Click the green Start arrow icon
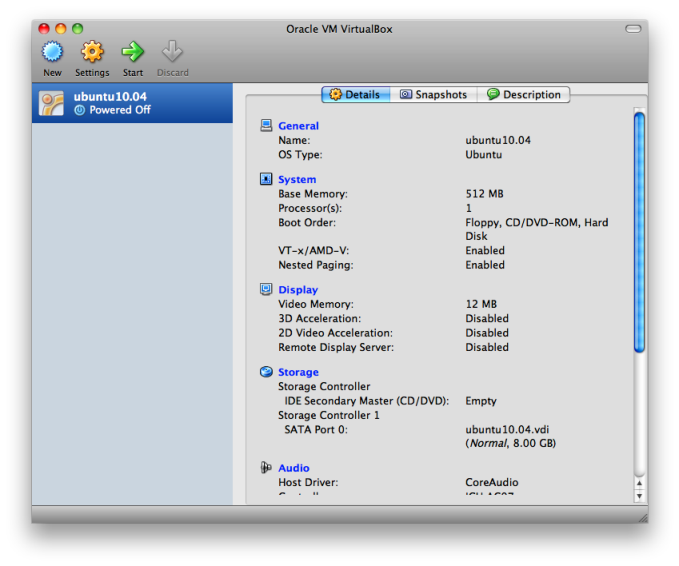The image size is (679, 566). click(x=133, y=52)
